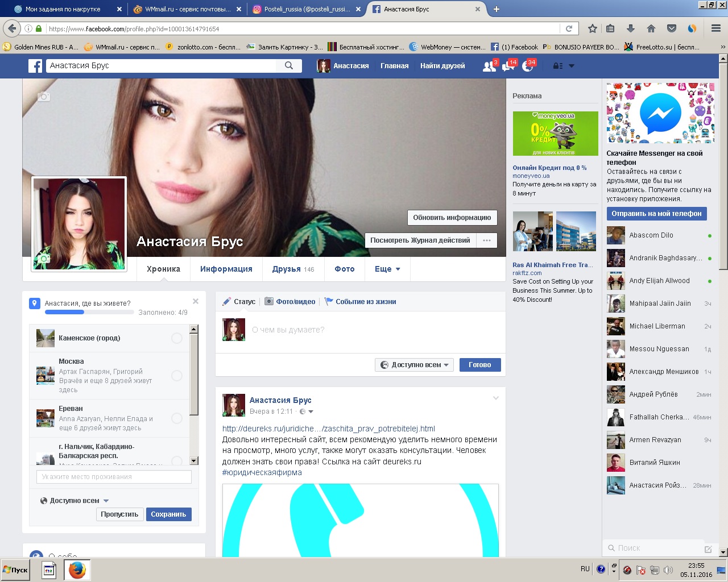Expand the post options chevron
Viewport: 728px width, 582px height.
[496, 398]
